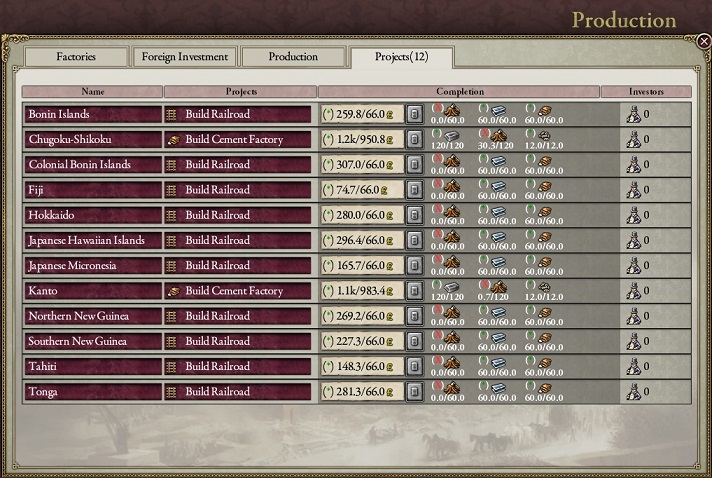Open the Foreign Investment tab

coord(186,58)
